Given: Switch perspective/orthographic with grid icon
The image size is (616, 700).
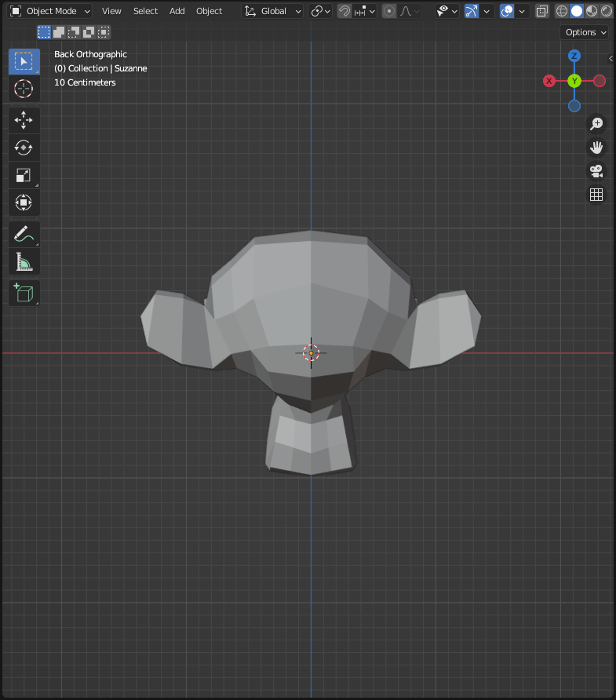Looking at the screenshot, I should [596, 195].
